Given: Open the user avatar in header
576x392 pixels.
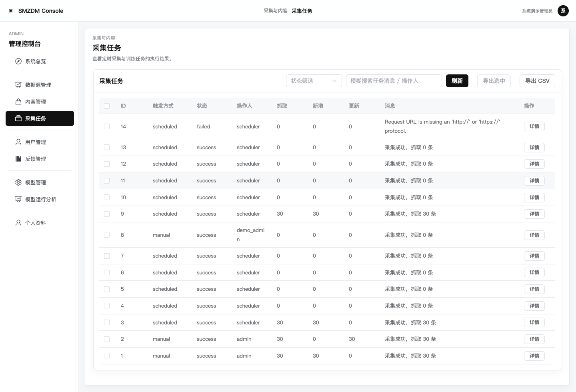Looking at the screenshot, I should point(563,11).
